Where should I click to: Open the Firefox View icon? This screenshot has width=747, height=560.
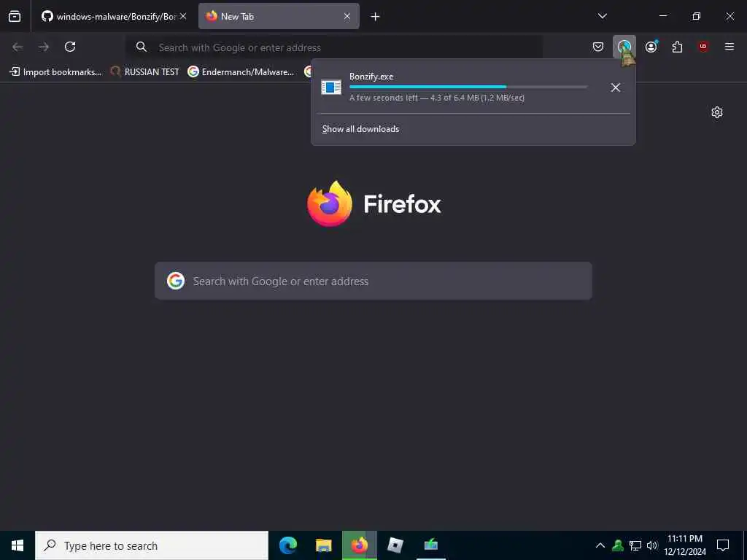pyautogui.click(x=15, y=16)
